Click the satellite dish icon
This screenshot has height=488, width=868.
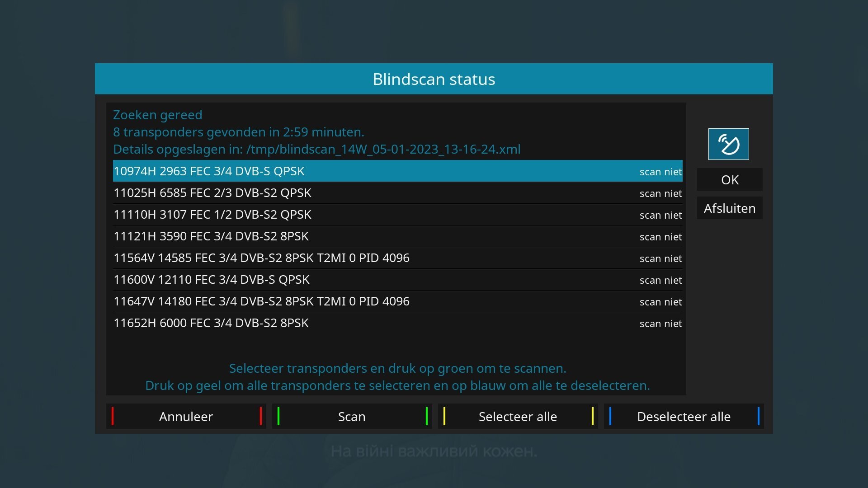(728, 144)
